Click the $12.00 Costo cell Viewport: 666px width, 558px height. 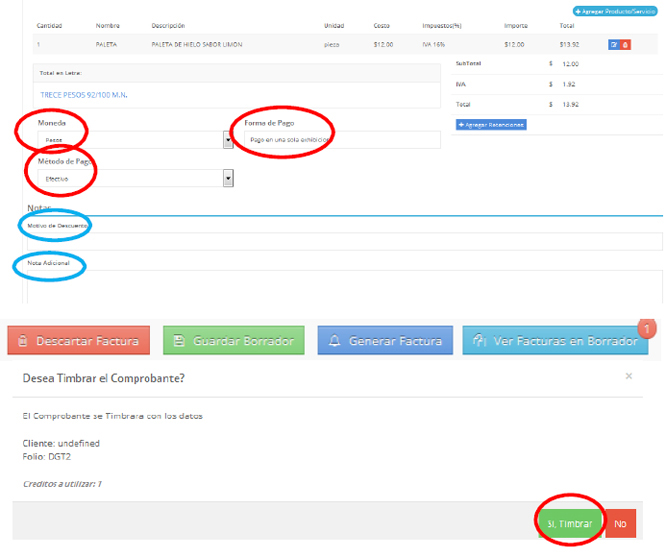pyautogui.click(x=383, y=45)
